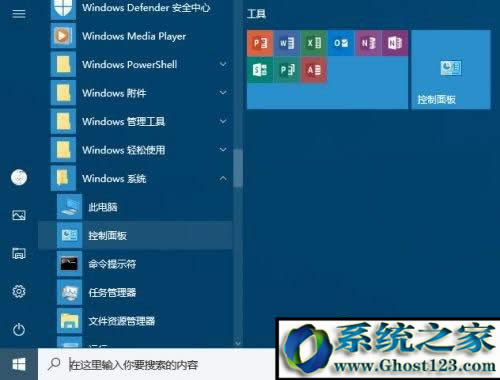Click the Windows Start button
500x380 pixels.
(19, 364)
